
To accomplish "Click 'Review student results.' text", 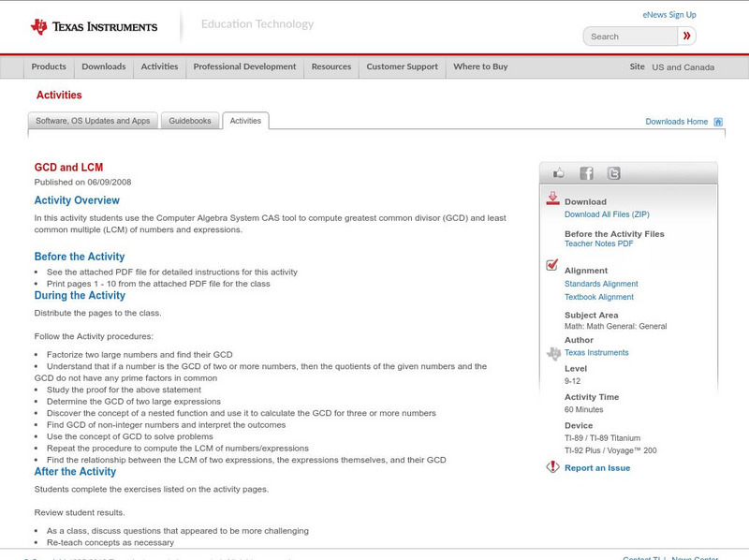I will click(x=80, y=512).
